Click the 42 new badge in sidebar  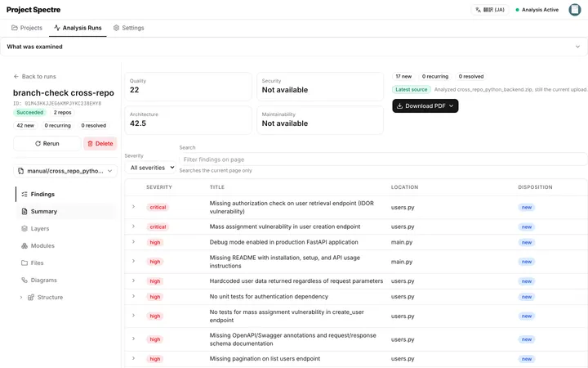click(25, 125)
